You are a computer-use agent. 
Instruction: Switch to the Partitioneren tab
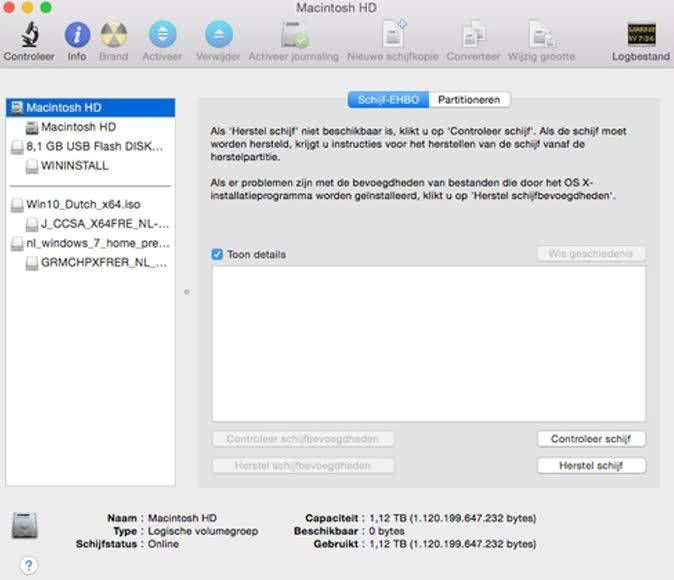pos(469,100)
